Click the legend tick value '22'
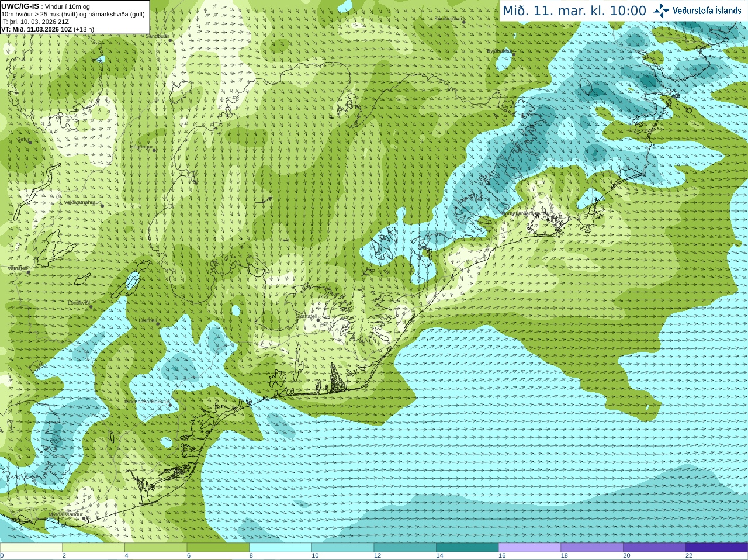The width and height of the screenshot is (748, 560). tap(689, 556)
